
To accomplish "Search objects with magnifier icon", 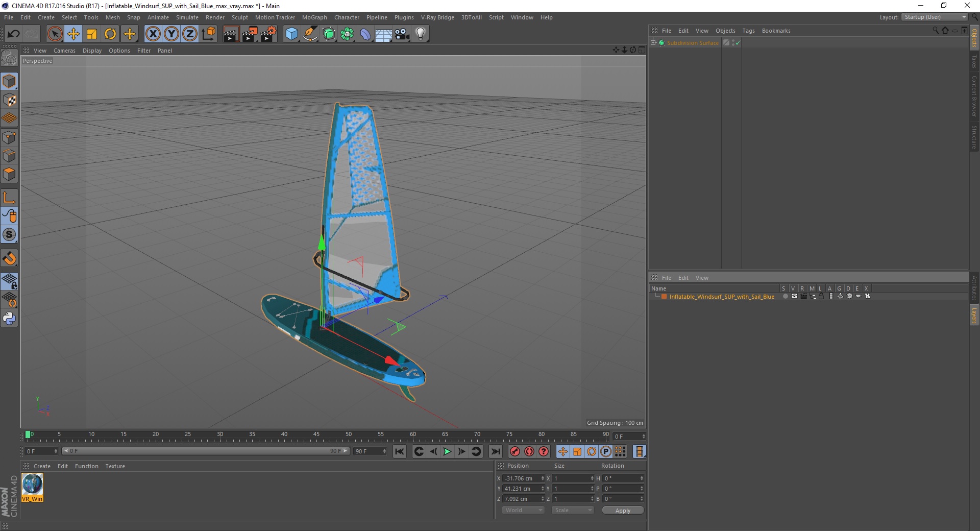I will tap(935, 31).
